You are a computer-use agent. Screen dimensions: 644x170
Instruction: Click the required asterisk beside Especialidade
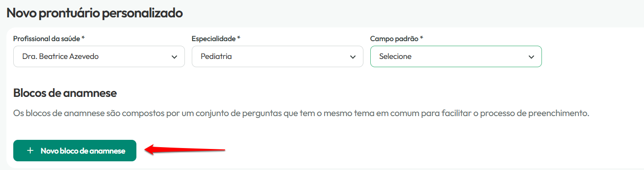pyautogui.click(x=239, y=38)
